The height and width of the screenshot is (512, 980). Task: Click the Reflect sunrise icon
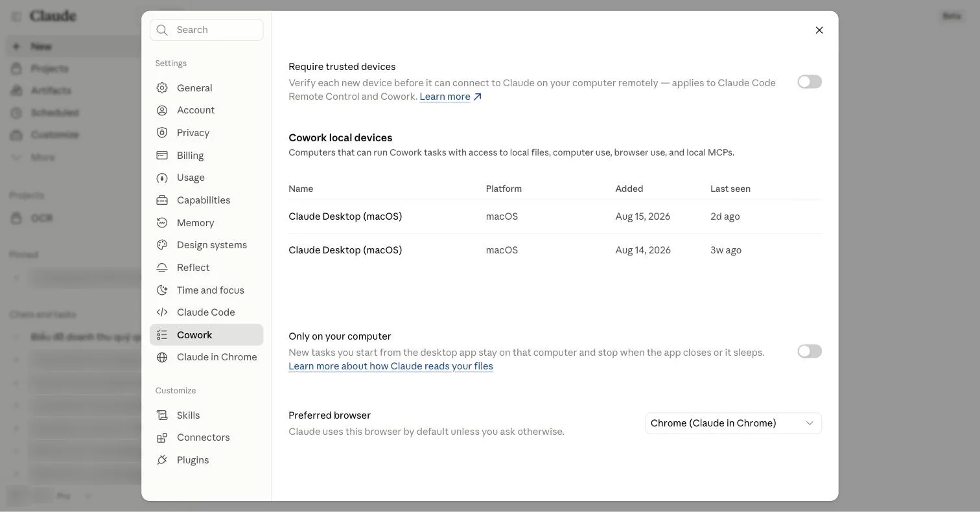tap(162, 268)
